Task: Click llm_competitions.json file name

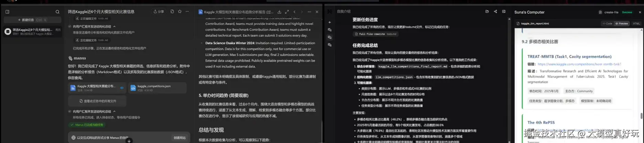Action: [x=394, y=77]
